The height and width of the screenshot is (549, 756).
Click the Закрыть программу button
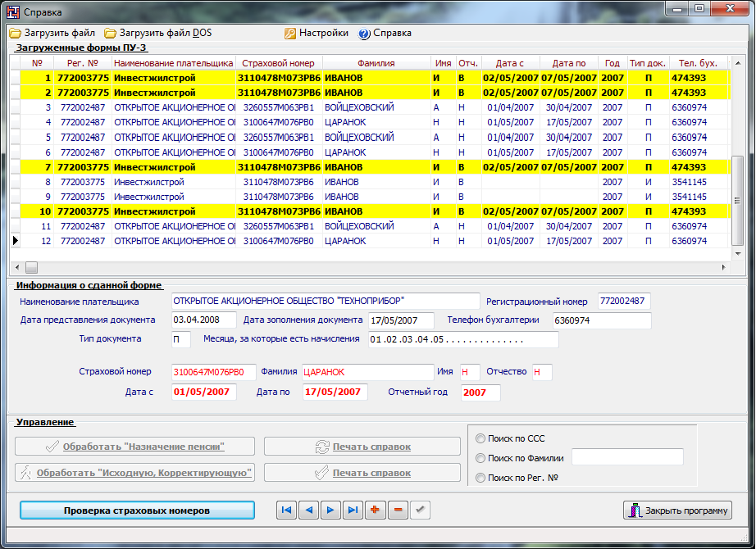[677, 510]
